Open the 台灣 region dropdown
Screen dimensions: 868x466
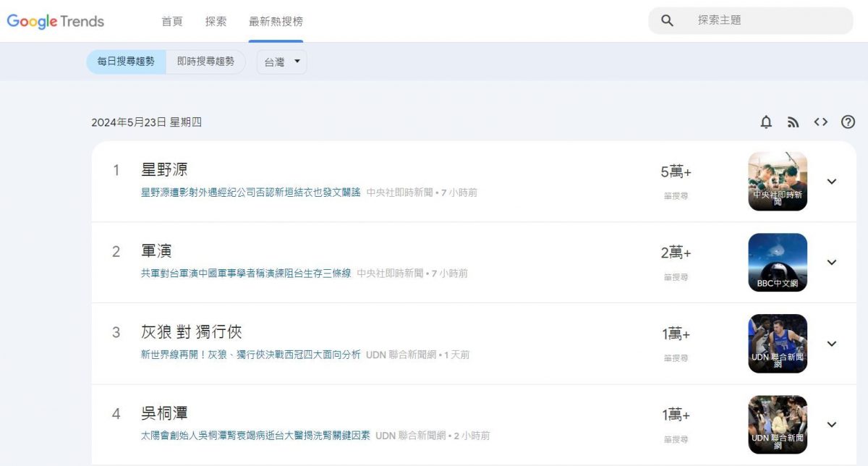pos(281,62)
